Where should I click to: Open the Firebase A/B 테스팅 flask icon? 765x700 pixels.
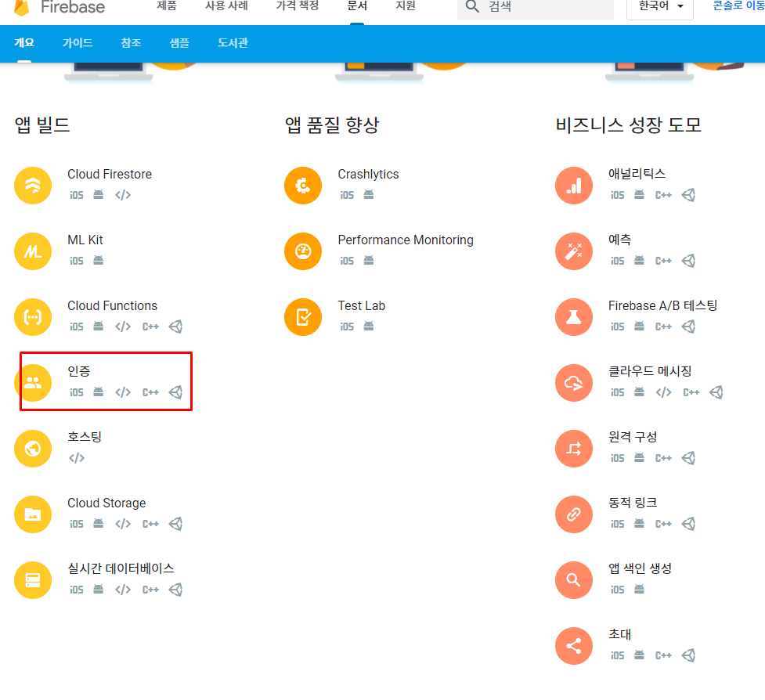coord(574,317)
